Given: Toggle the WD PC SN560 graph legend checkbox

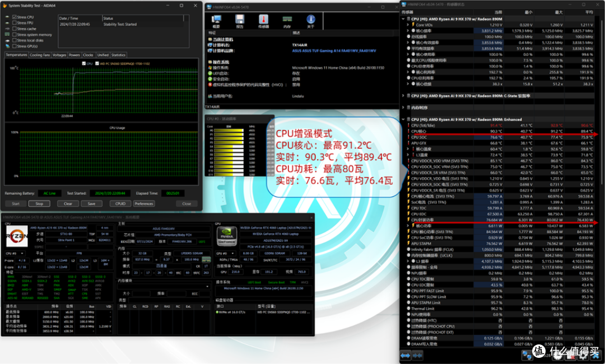Looking at the screenshot, I should pos(97,64).
